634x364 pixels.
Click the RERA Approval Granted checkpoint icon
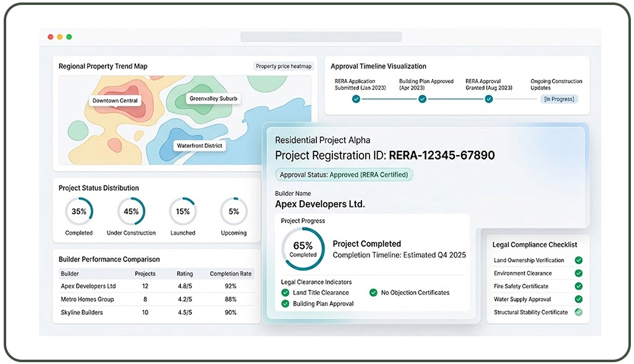488,99
